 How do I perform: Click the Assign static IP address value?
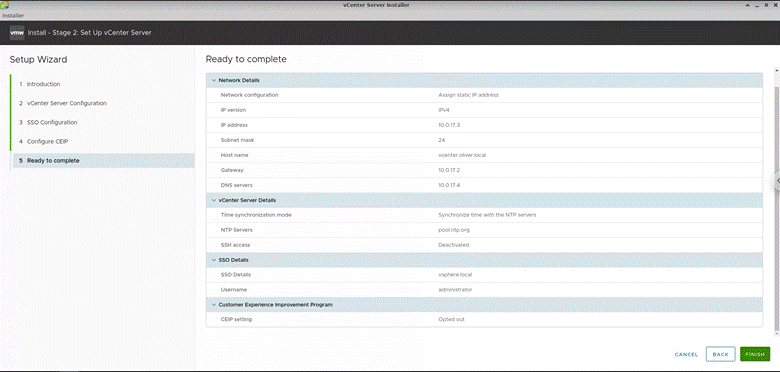coord(468,95)
